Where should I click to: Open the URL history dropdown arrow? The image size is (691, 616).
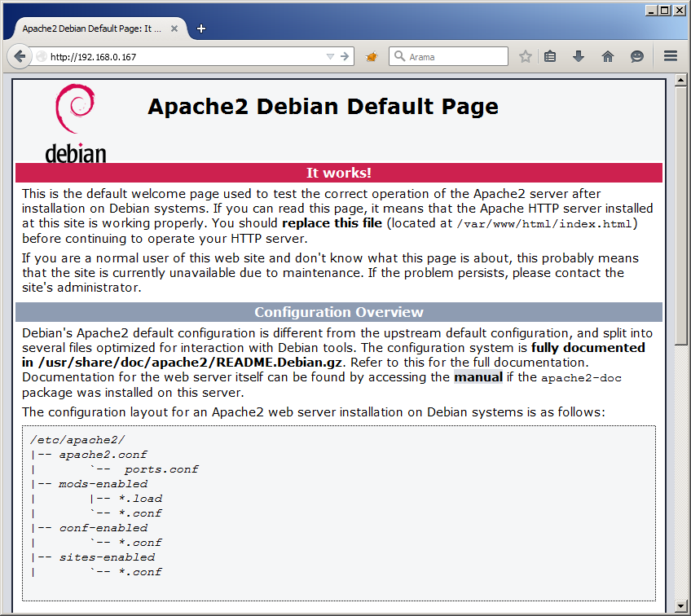point(330,56)
